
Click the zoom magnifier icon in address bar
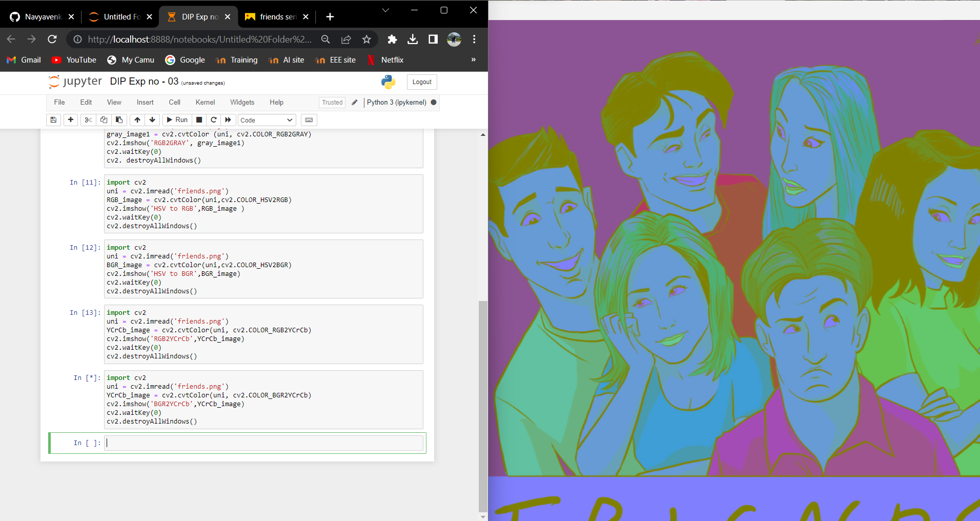(x=325, y=39)
